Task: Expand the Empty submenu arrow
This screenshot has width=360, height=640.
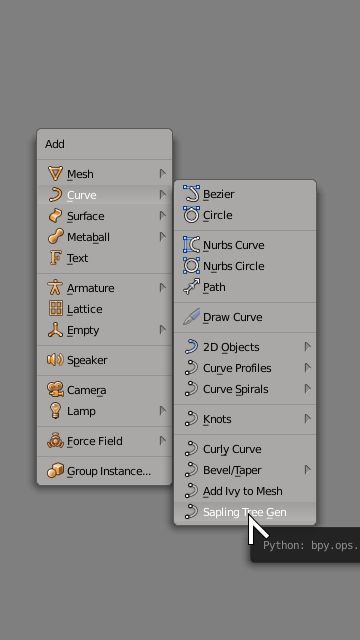Action: coord(162,330)
